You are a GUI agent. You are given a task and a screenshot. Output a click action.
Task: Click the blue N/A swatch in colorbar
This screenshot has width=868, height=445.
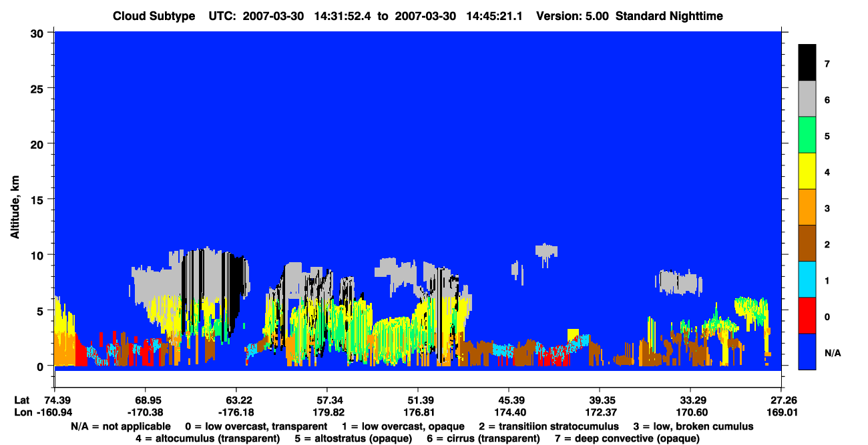(807, 351)
